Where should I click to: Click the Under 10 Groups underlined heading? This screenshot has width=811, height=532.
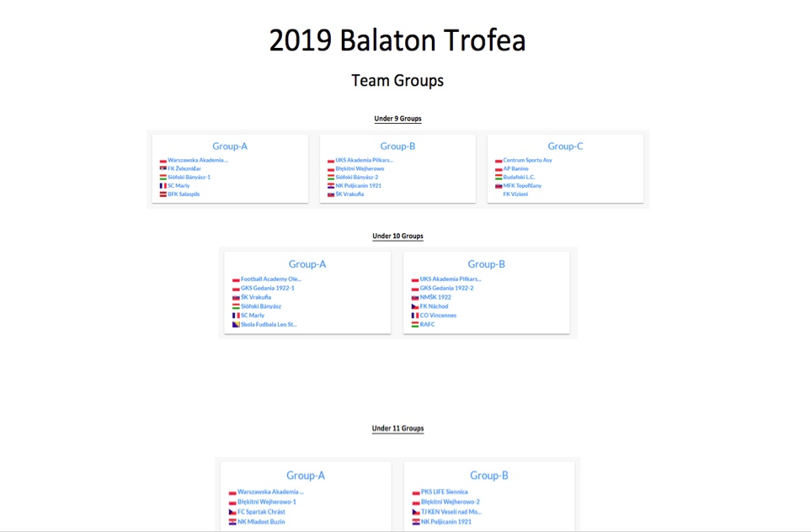click(397, 236)
